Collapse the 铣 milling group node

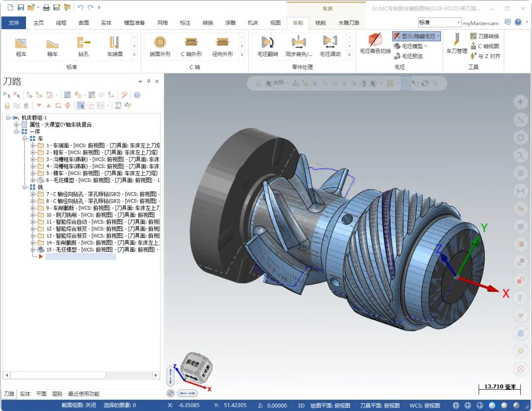(x=26, y=187)
